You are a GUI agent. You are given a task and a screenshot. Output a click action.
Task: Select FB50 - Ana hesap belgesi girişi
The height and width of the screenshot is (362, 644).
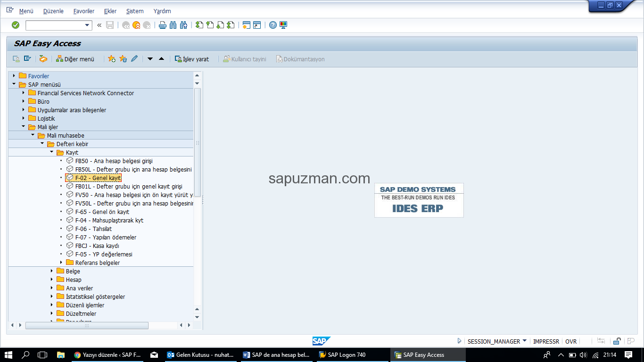click(x=114, y=161)
